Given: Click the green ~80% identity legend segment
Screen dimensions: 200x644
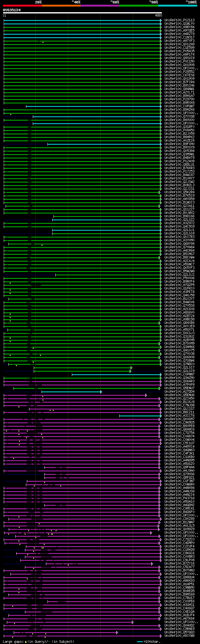Looking at the screenshot, I should [138, 6].
